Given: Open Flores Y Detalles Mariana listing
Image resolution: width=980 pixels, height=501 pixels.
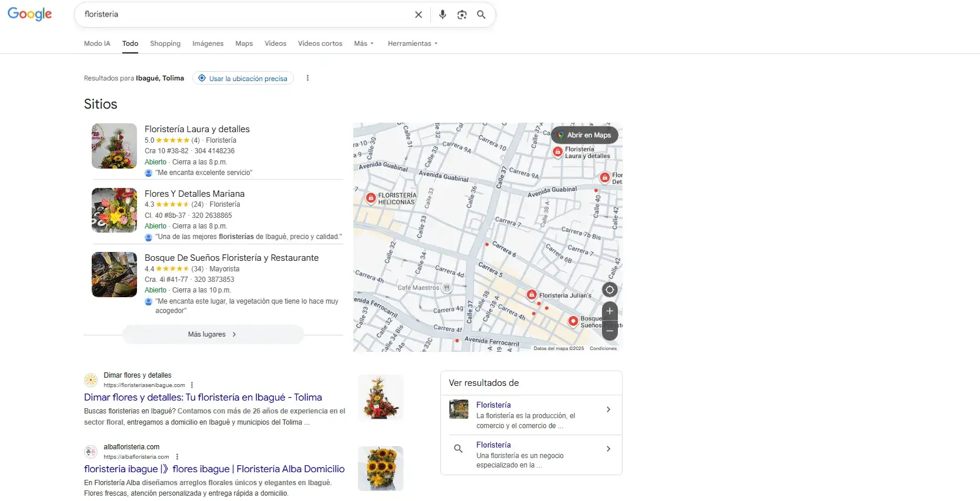Looking at the screenshot, I should tap(195, 194).
